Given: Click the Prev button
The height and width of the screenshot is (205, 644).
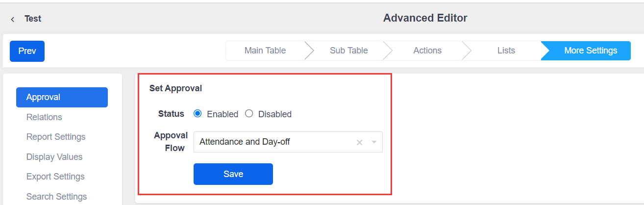Looking at the screenshot, I should (27, 51).
